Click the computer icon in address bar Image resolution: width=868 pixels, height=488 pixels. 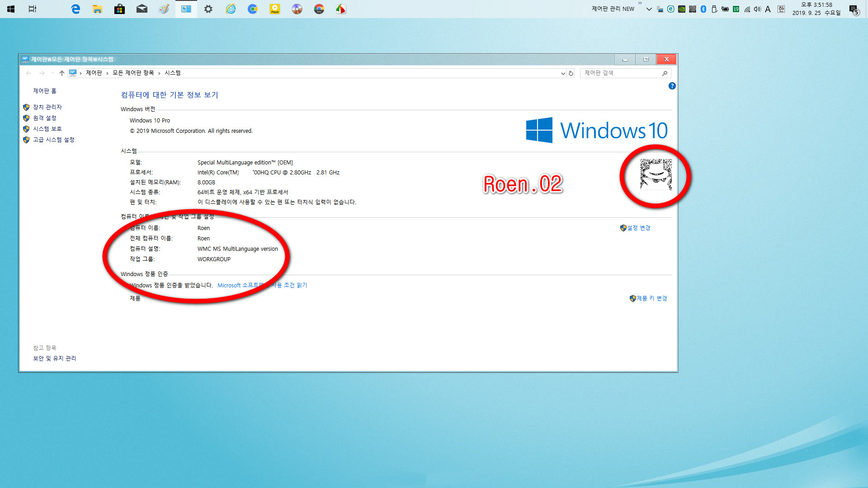[x=73, y=73]
